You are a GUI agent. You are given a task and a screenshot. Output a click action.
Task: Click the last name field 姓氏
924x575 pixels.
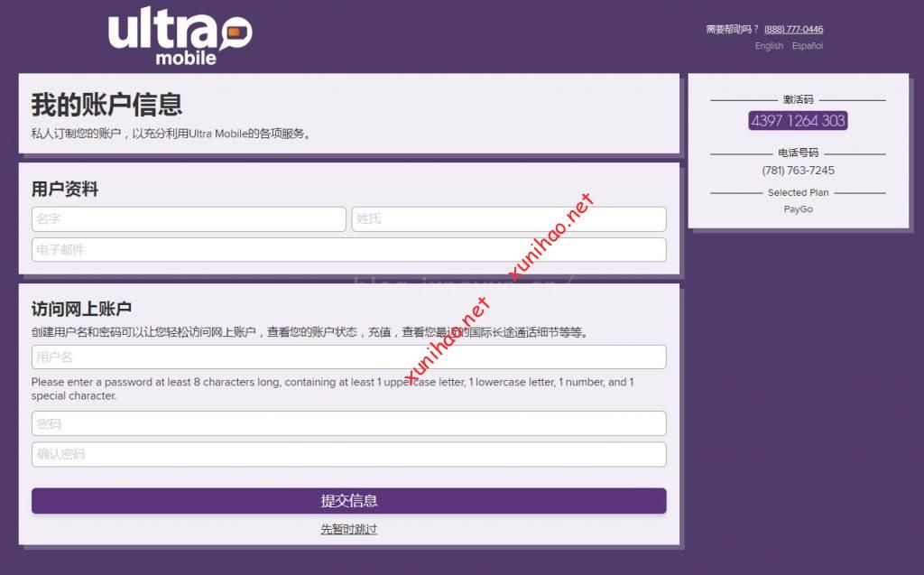coord(509,218)
